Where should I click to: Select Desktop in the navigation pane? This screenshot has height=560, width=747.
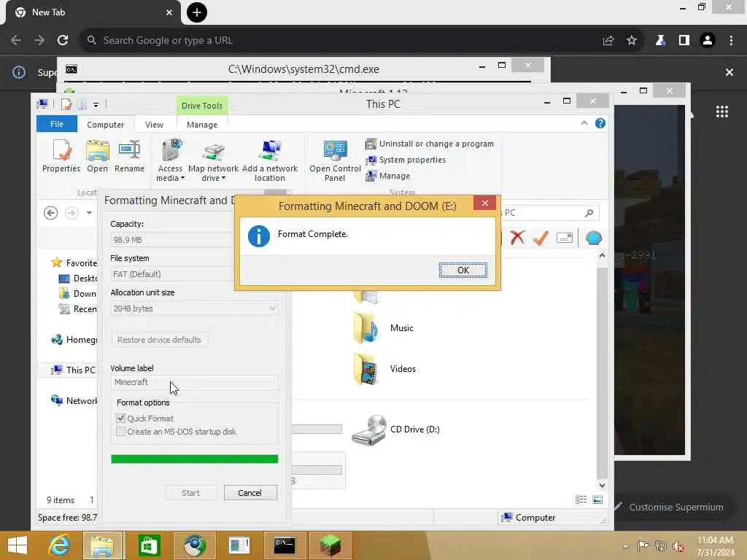click(77, 278)
